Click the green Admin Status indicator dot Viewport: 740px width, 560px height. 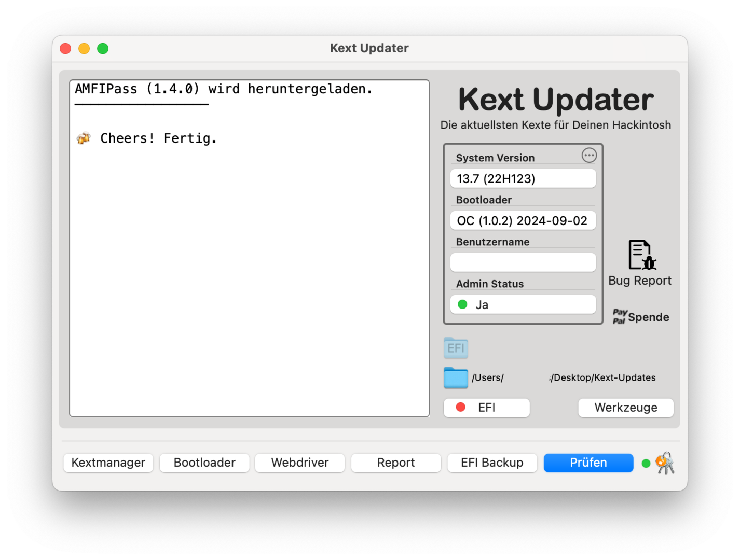[463, 304]
